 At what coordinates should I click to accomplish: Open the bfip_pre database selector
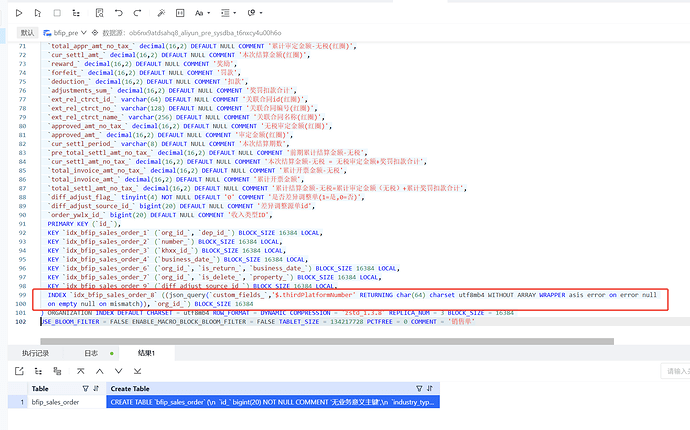(x=65, y=33)
